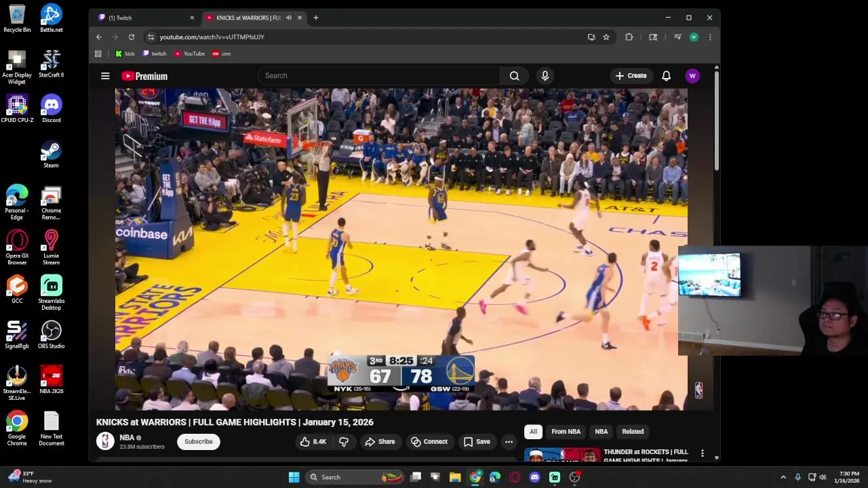
Task: Bookmark this page with the star icon
Action: coord(606,37)
